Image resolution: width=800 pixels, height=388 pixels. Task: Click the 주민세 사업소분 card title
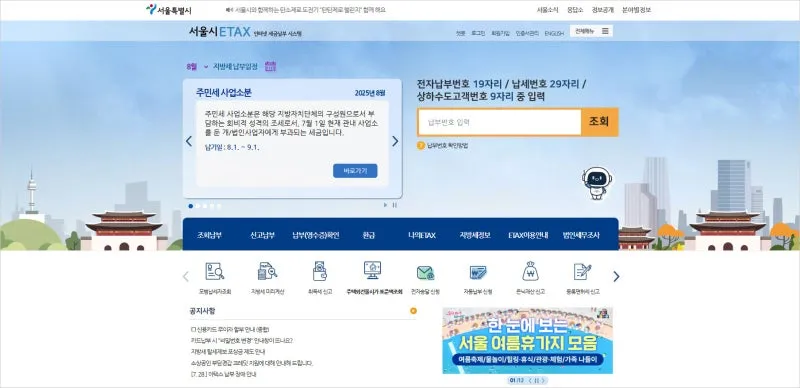tap(223, 93)
